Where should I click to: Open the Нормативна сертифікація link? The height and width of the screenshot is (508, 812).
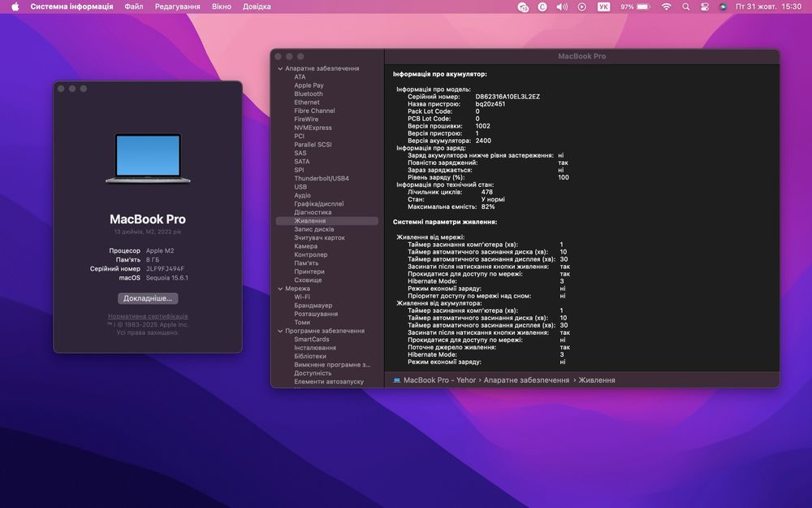pyautogui.click(x=148, y=316)
